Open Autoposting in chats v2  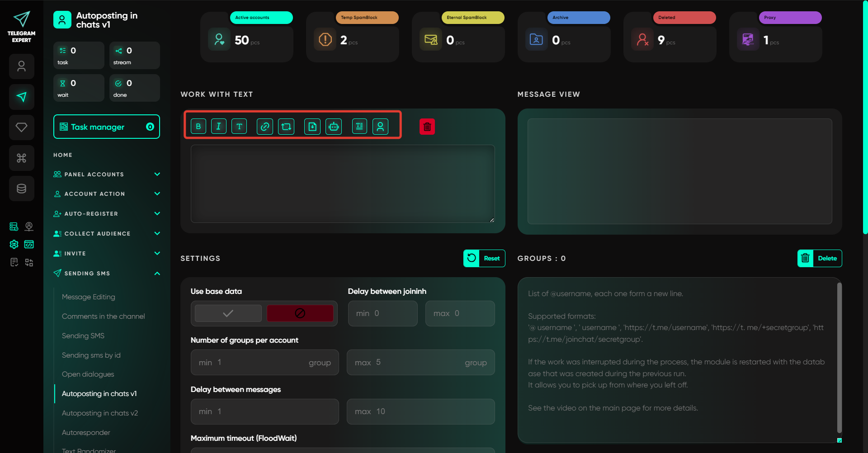(100, 413)
